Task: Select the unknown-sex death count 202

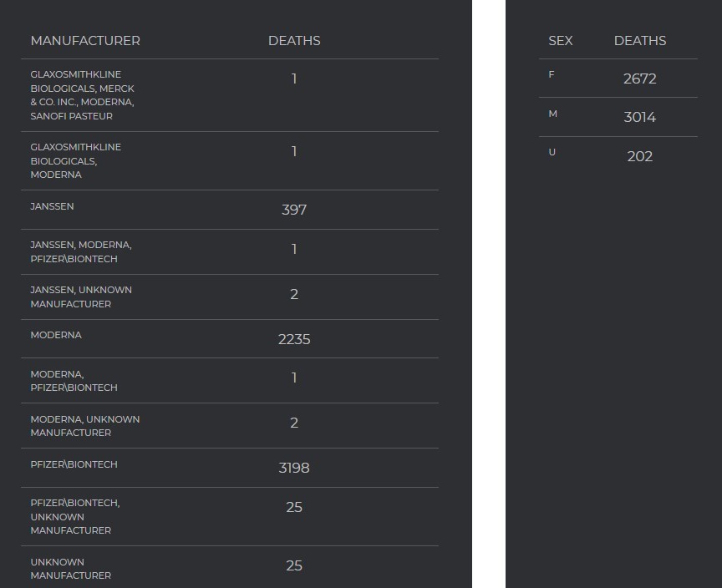Action: tap(640, 156)
